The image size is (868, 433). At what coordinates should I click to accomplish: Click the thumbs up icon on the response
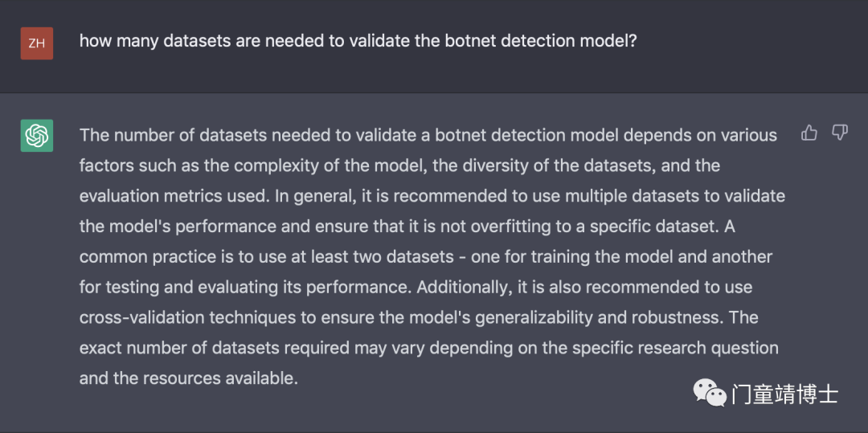pyautogui.click(x=809, y=133)
